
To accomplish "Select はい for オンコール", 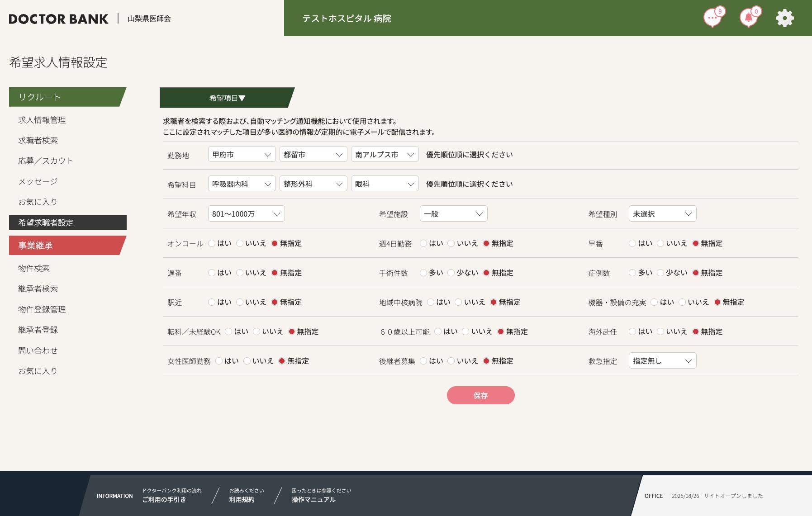I will point(212,243).
